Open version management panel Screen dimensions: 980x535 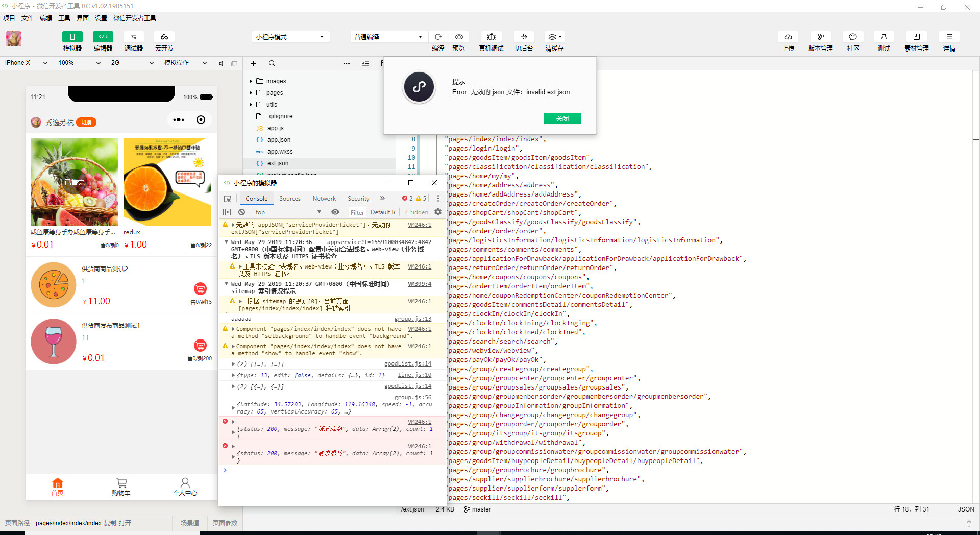click(820, 37)
